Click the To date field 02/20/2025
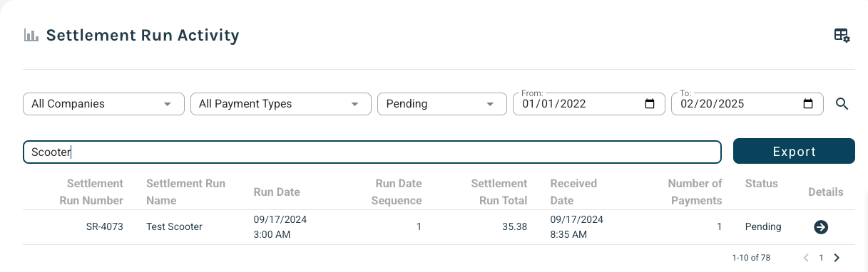868x272 pixels. click(747, 104)
